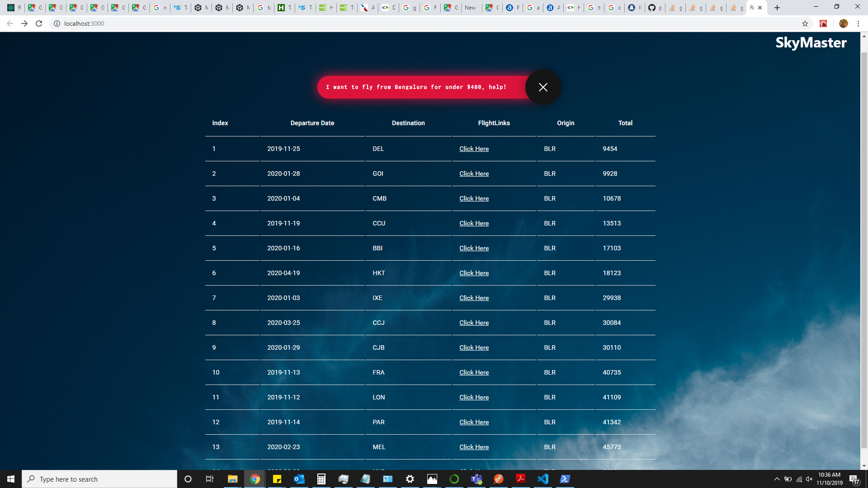Open Microsoft Teams from taskbar
Viewport: 868px width, 488px height.
[476, 479]
